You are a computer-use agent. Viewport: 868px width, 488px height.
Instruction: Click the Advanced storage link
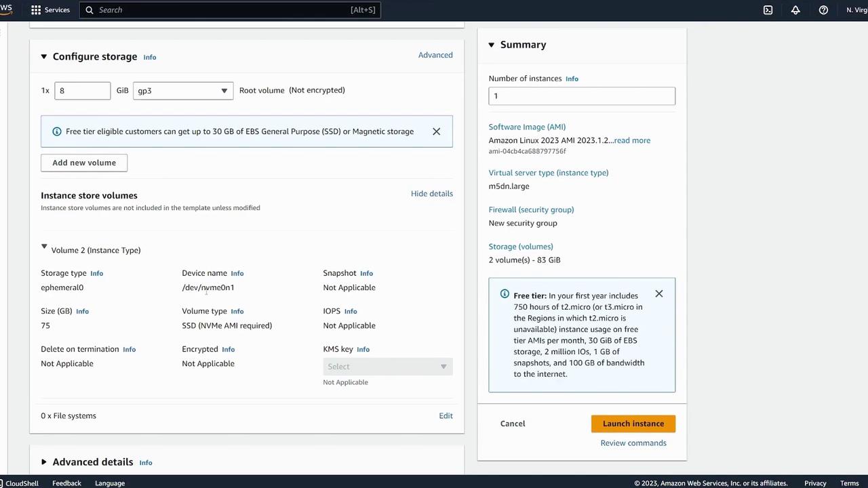point(435,55)
